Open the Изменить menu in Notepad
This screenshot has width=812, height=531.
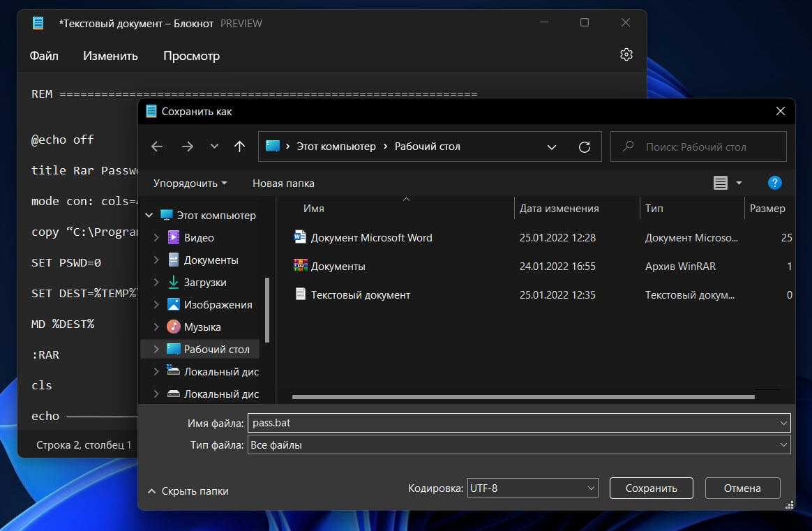110,55
